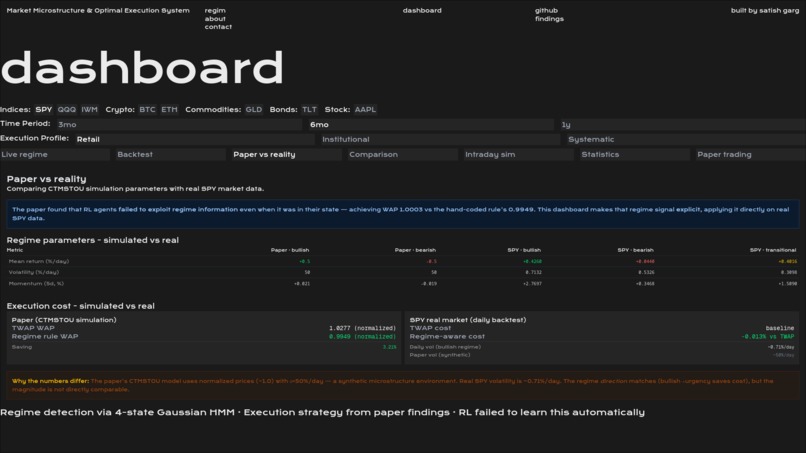
Task: Click the 'Regime-aware cost' label
Action: coord(447,336)
